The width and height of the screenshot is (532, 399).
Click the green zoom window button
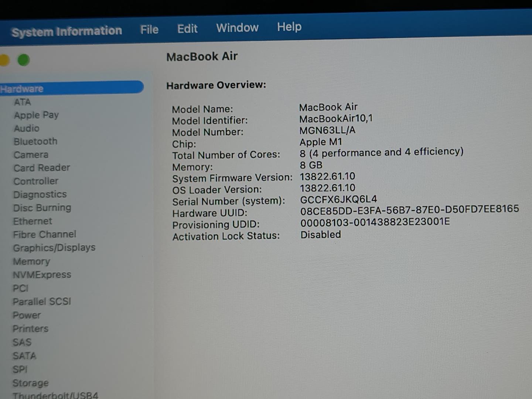[x=24, y=60]
